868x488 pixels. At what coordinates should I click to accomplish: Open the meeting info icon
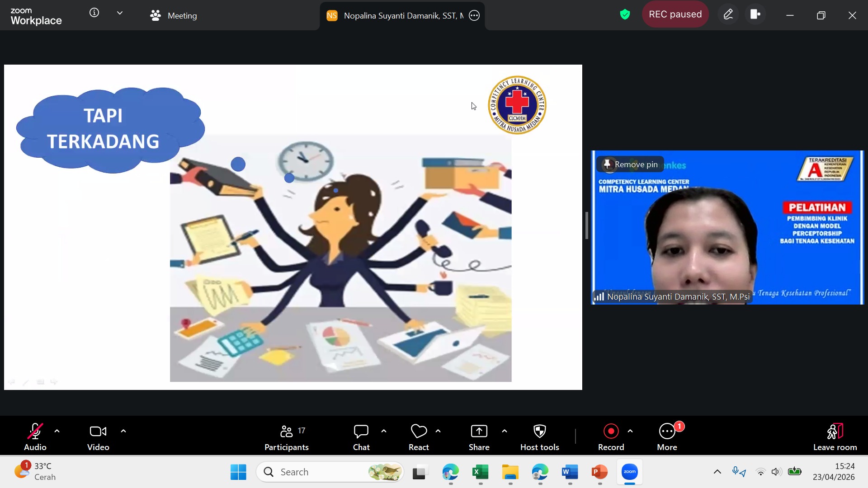tap(94, 13)
